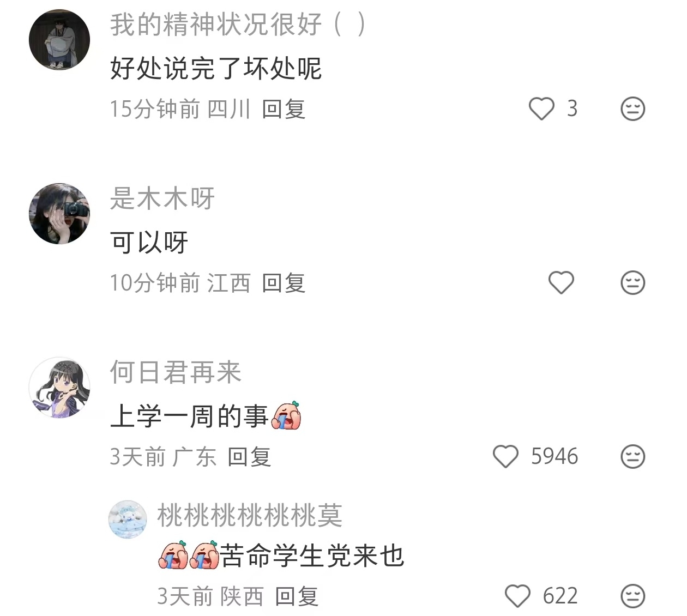Open profile via username 是木木呀
687x616 pixels.
[x=162, y=198]
